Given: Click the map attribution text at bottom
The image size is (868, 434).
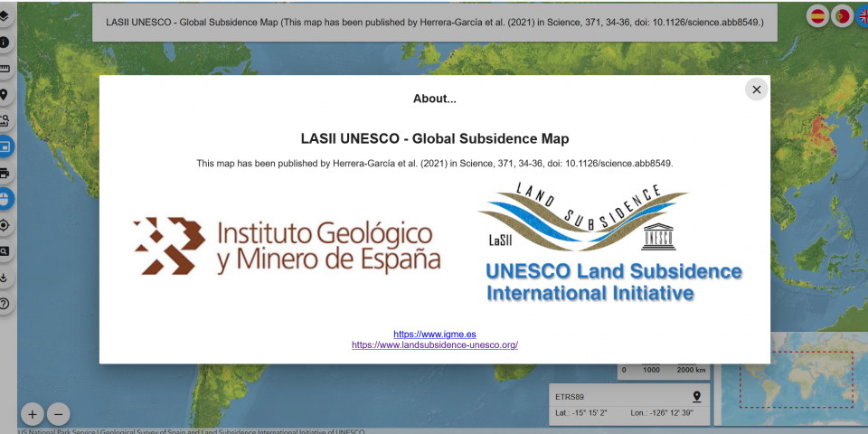Looking at the screenshot, I should pos(191,431).
